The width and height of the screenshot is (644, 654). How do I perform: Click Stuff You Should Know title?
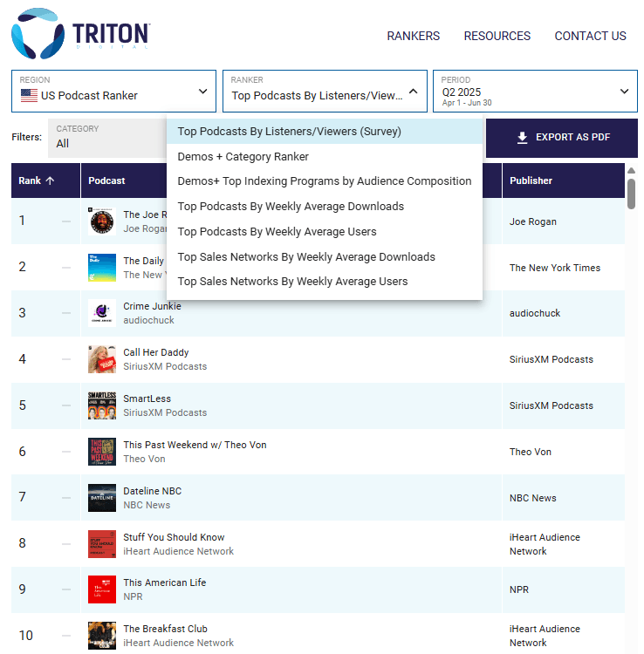click(174, 537)
